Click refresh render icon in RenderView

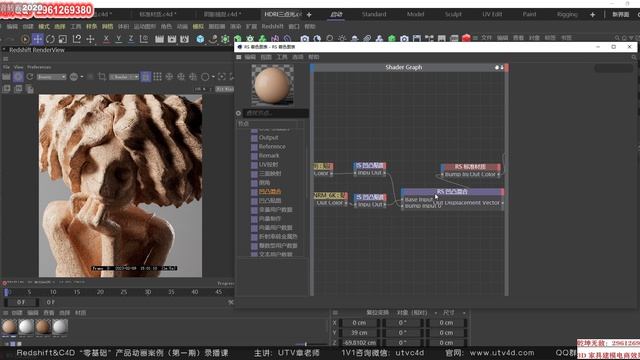pyautogui.click(x=30, y=77)
